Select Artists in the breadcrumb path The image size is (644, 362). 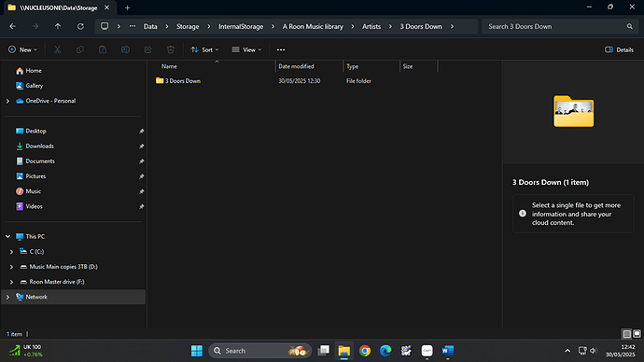point(371,26)
